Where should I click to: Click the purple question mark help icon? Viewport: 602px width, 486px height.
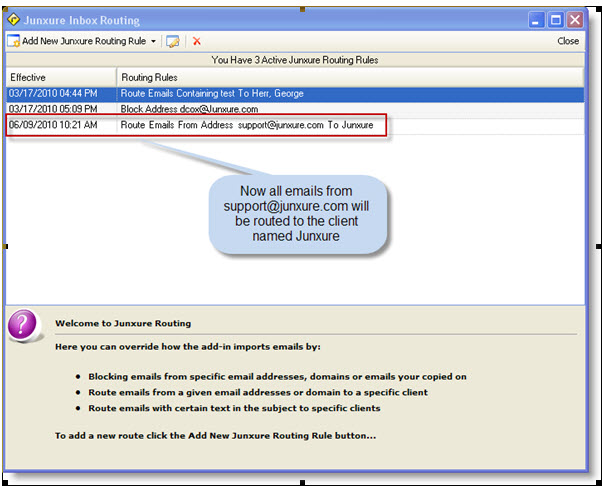(x=22, y=326)
